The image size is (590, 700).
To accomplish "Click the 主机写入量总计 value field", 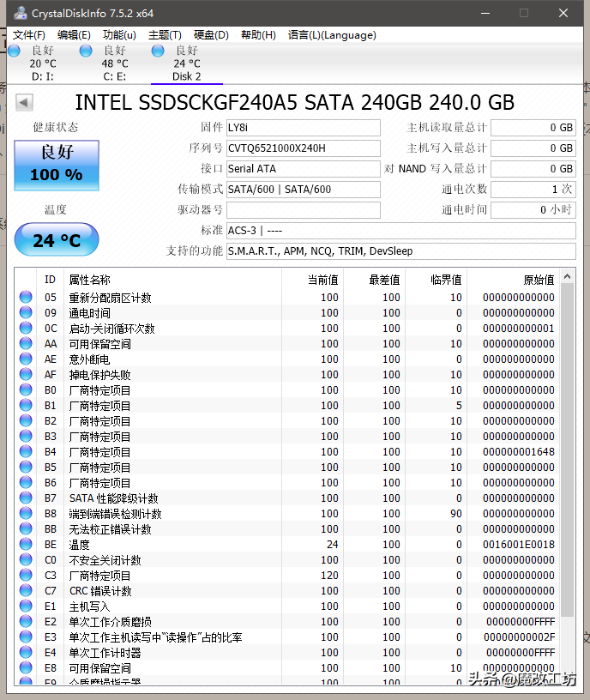I will [x=533, y=148].
